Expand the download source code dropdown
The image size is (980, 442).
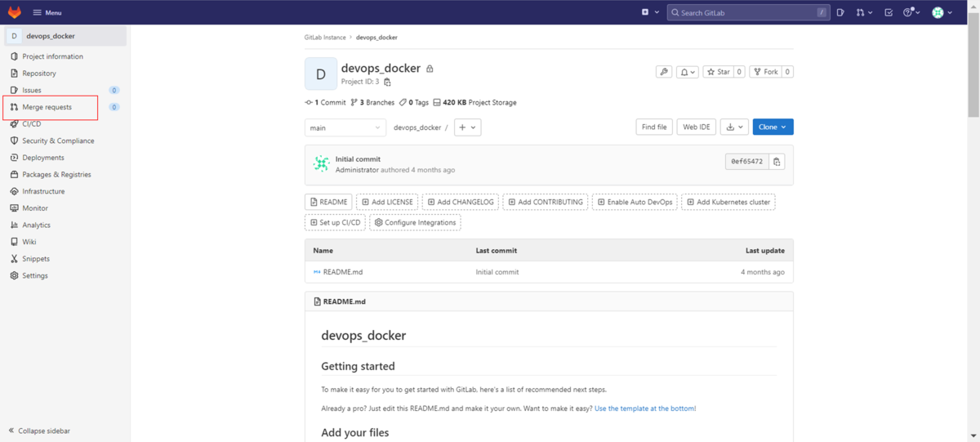pyautogui.click(x=736, y=127)
